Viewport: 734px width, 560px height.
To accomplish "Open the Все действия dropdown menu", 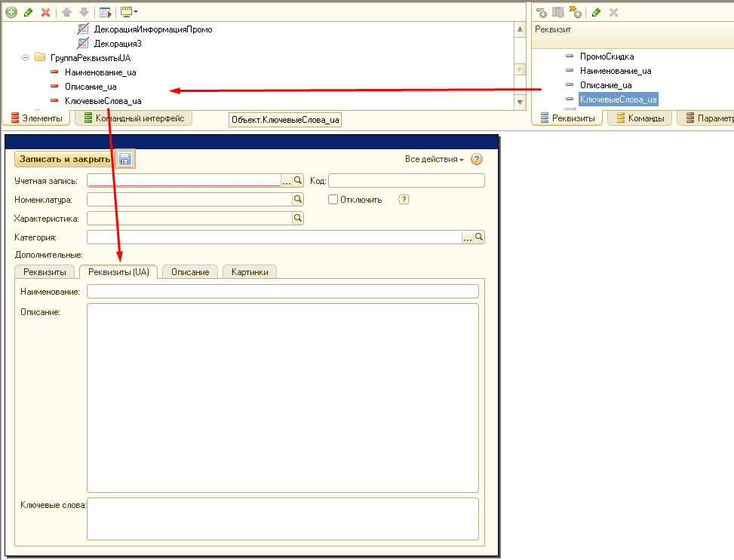I will pos(435,159).
